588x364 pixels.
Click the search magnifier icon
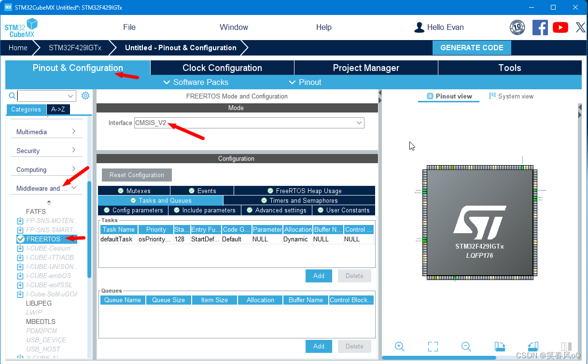point(12,96)
